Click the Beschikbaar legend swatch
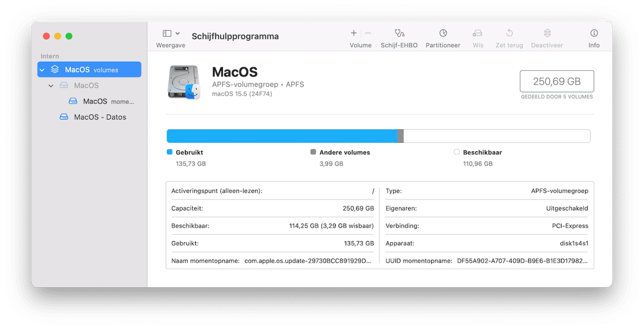 pyautogui.click(x=457, y=152)
